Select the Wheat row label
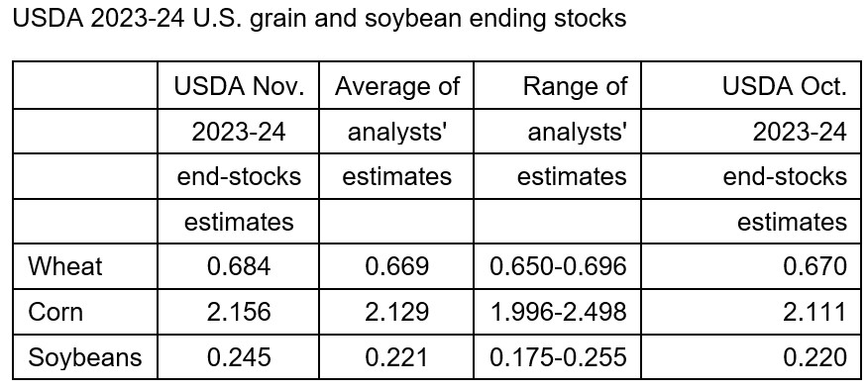 pos(64,266)
